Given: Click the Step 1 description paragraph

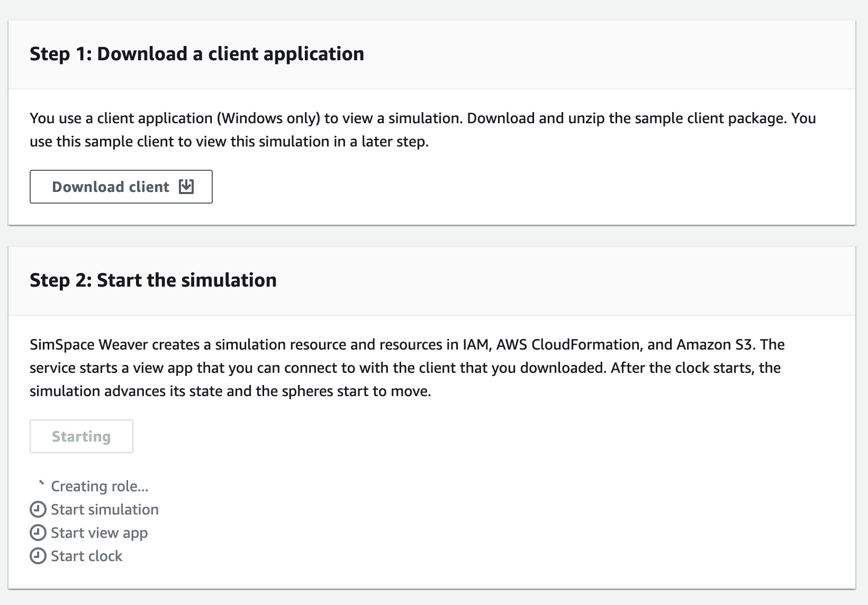Looking at the screenshot, I should (423, 130).
